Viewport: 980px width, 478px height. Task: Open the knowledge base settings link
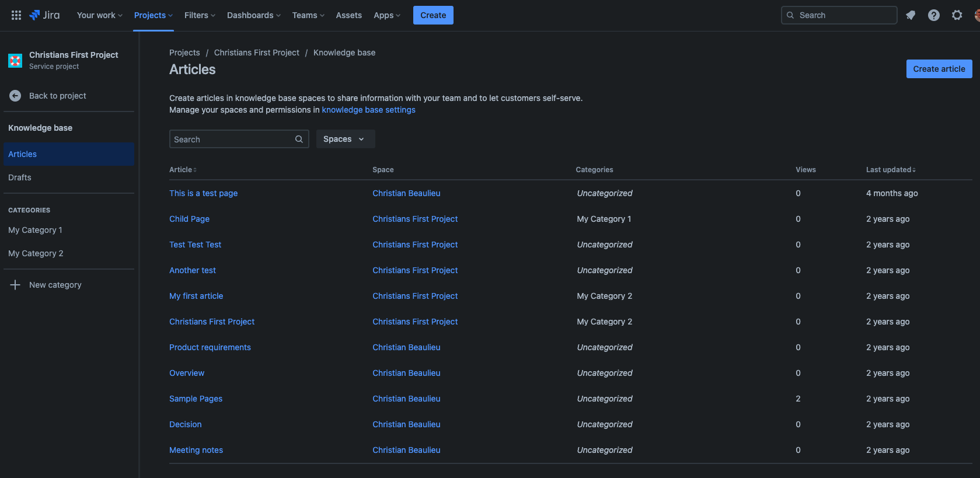pos(369,110)
